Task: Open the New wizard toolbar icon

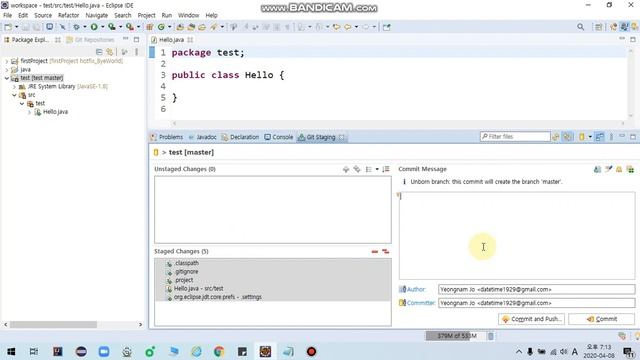Action: pyautogui.click(x=8, y=27)
